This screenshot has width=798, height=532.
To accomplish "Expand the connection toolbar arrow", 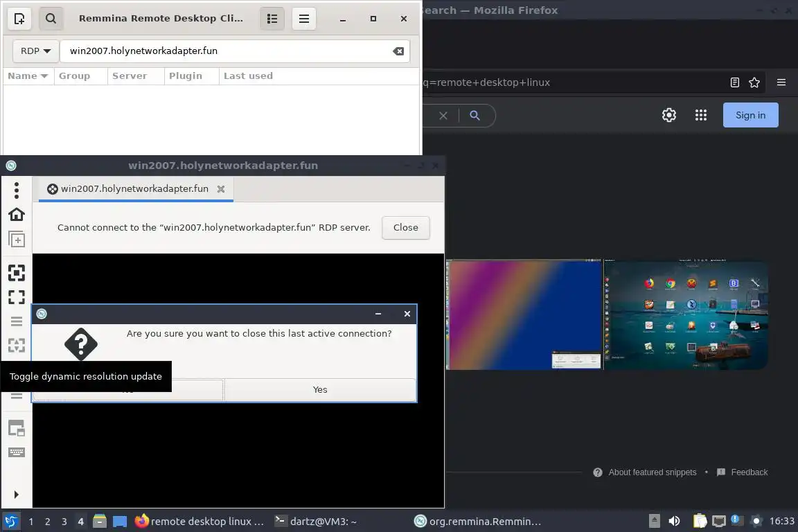I will (x=17, y=495).
